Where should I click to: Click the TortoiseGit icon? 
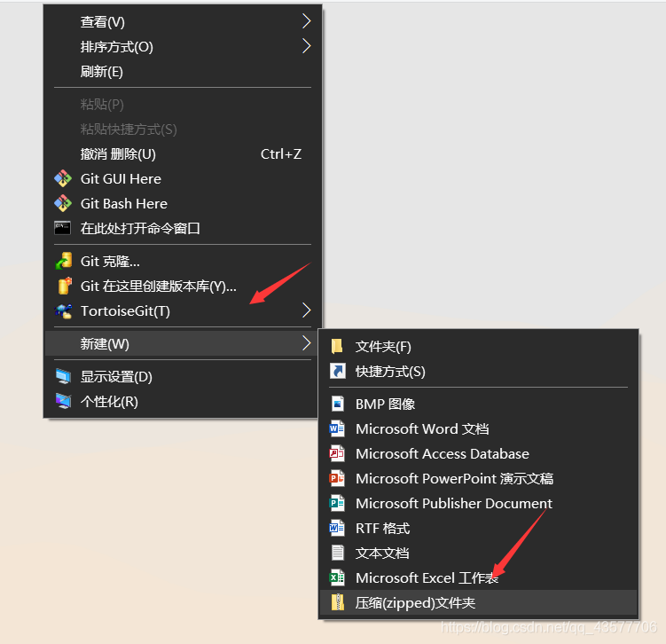click(x=63, y=310)
